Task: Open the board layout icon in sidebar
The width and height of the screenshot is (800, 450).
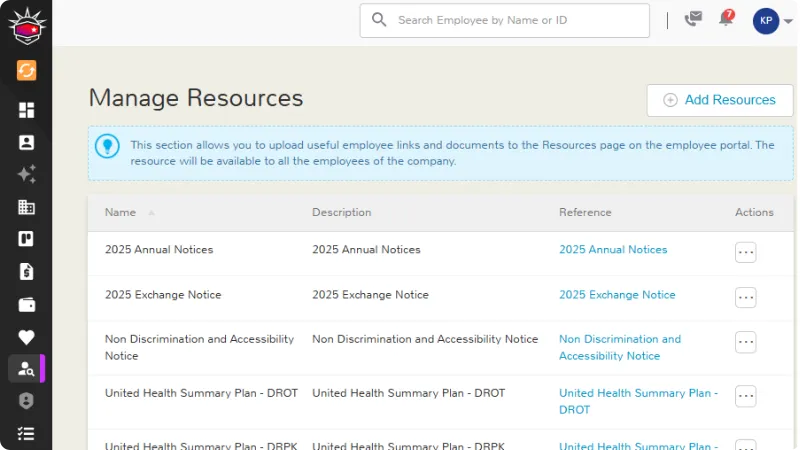Action: tap(27, 239)
